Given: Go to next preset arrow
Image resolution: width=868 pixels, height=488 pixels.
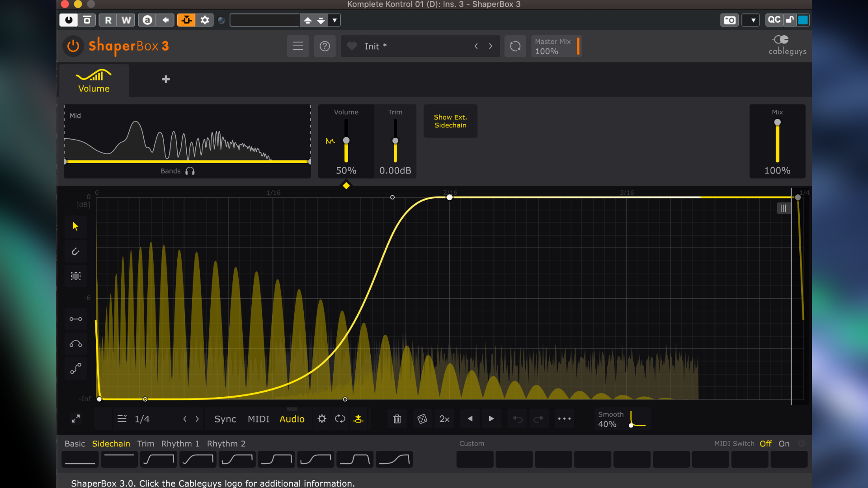Looking at the screenshot, I should [x=491, y=46].
